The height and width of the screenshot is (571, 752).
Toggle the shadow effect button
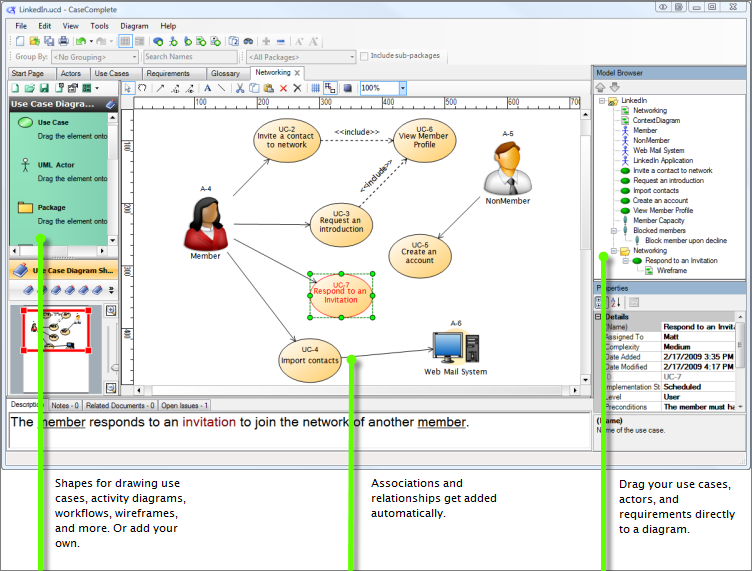pos(348,88)
